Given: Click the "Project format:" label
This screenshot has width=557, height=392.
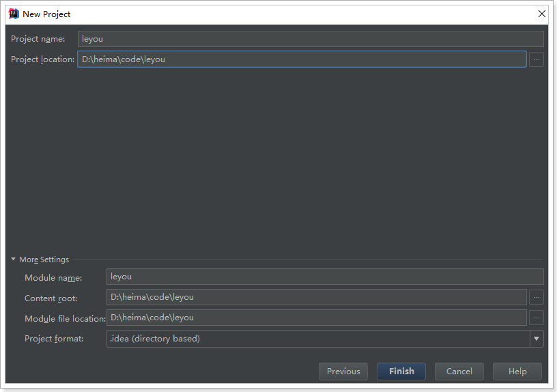Looking at the screenshot, I should click(54, 339).
